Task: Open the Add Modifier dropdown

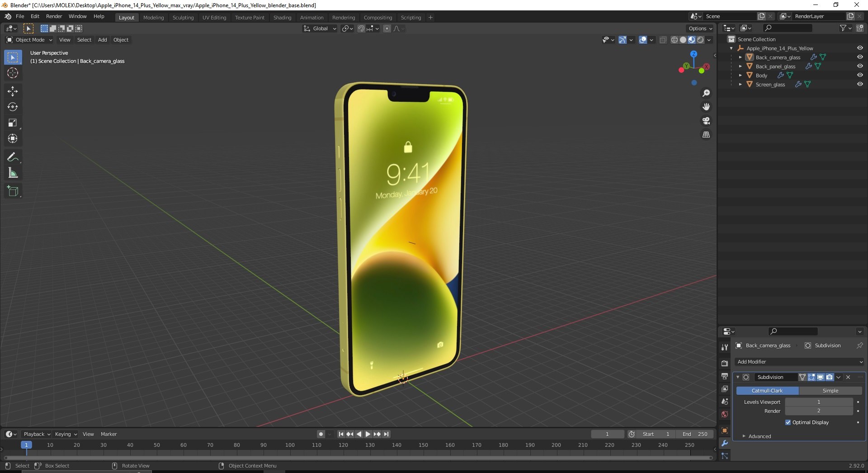Action: pos(800,362)
